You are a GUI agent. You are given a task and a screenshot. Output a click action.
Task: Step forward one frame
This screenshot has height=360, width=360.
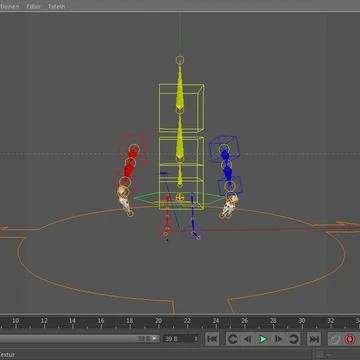(x=278, y=339)
